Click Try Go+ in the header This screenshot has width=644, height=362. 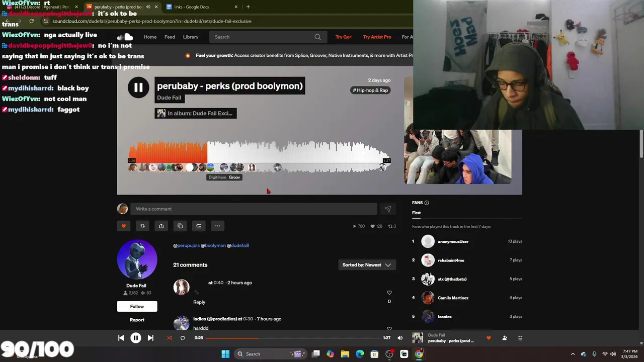click(x=344, y=37)
